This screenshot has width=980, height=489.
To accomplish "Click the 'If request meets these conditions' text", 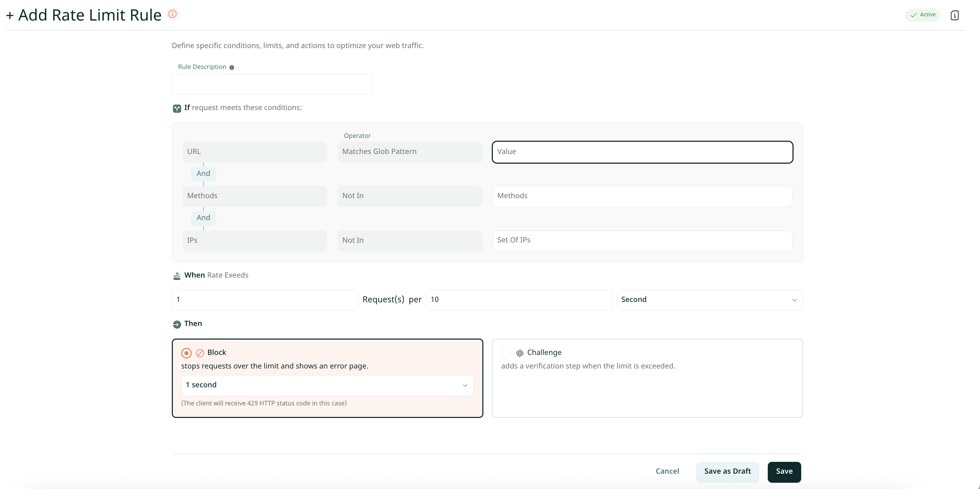I will (x=243, y=108).
